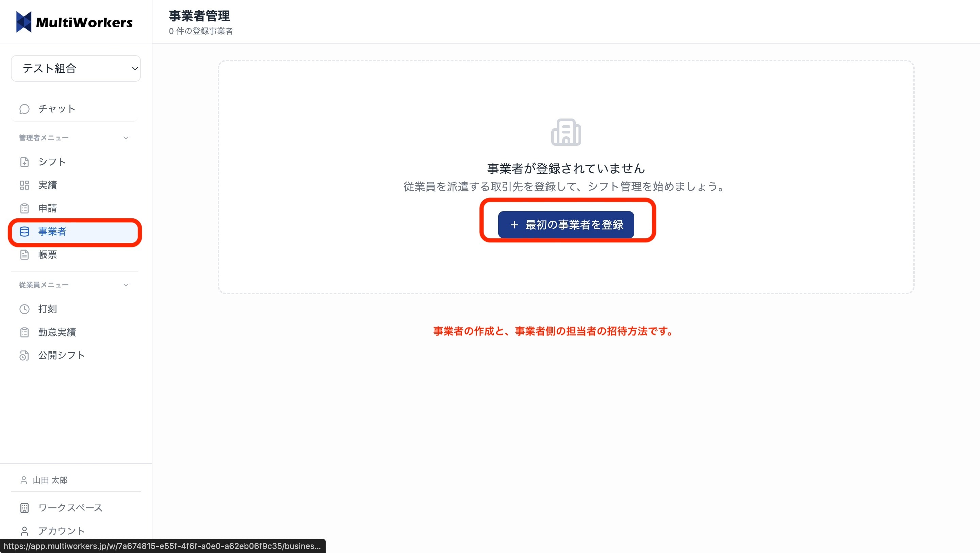Click the 事業者管理 page heading
The image size is (980, 553).
[x=199, y=16]
